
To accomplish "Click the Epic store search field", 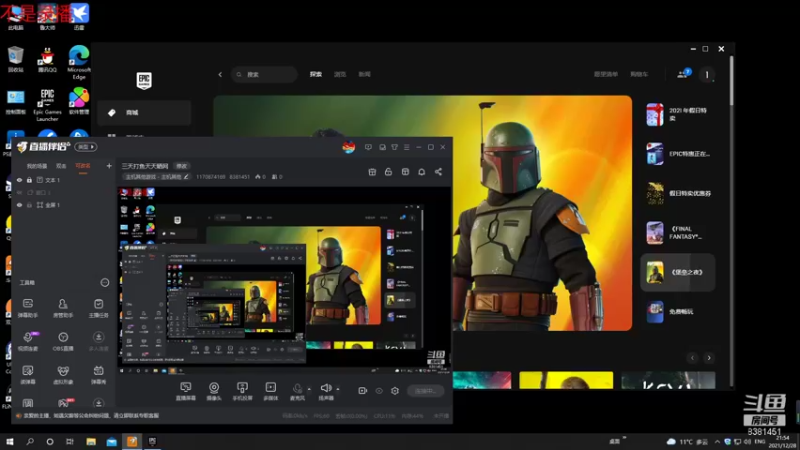I will (x=264, y=74).
